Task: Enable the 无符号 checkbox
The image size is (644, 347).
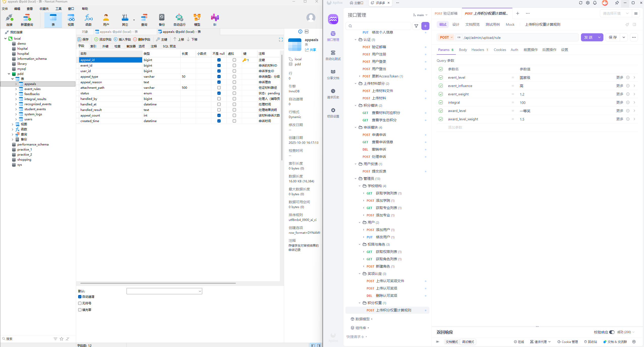Action: point(80,303)
